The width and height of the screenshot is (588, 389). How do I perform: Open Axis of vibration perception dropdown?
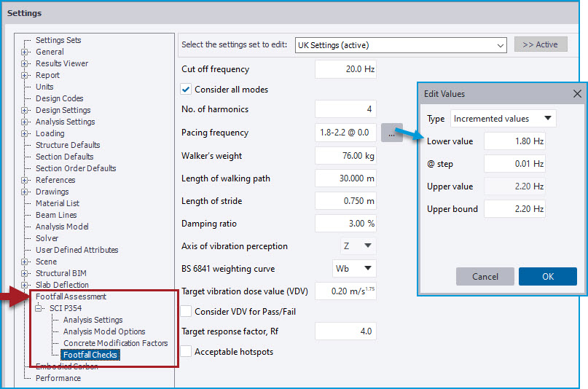point(358,246)
